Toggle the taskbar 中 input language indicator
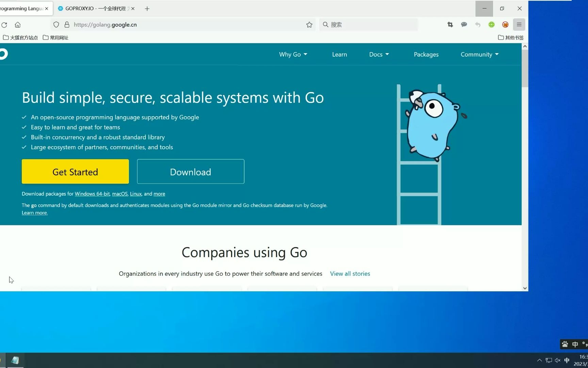 pyautogui.click(x=567, y=360)
